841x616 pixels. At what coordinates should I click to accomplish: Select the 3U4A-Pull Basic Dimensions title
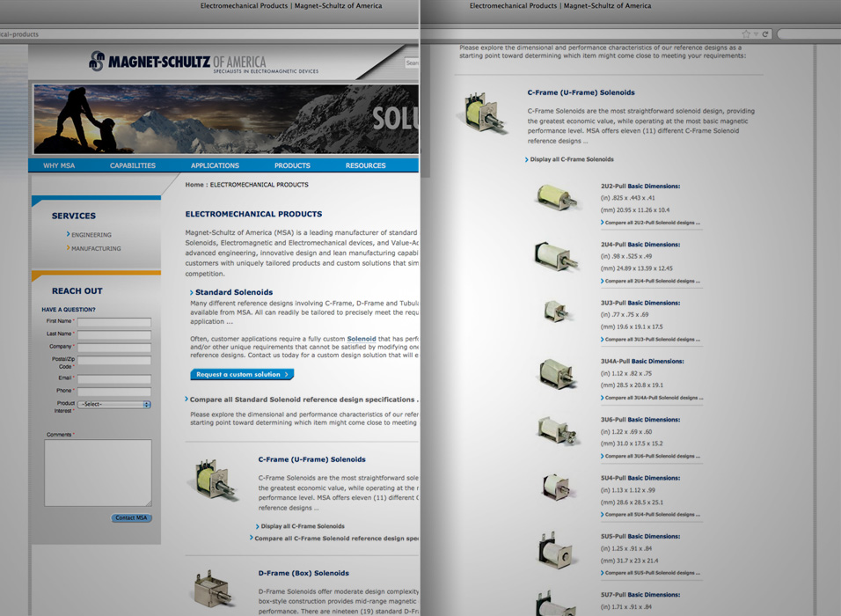point(642,361)
